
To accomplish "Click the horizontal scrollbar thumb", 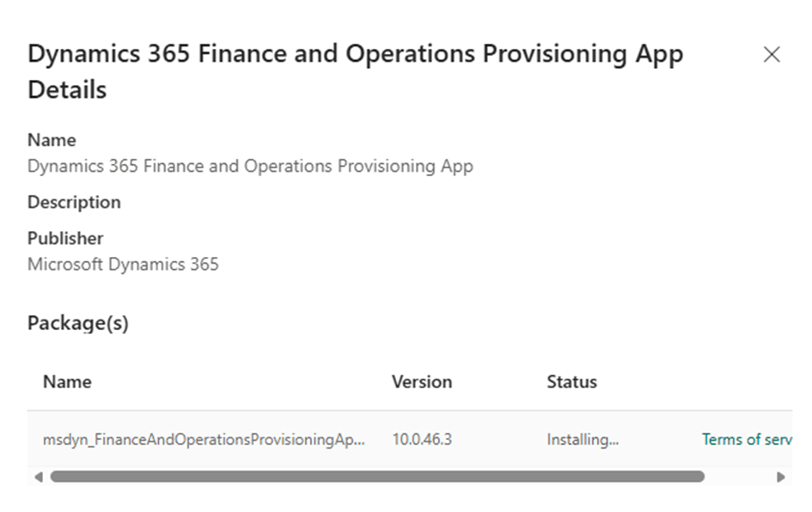I will tap(376, 477).
